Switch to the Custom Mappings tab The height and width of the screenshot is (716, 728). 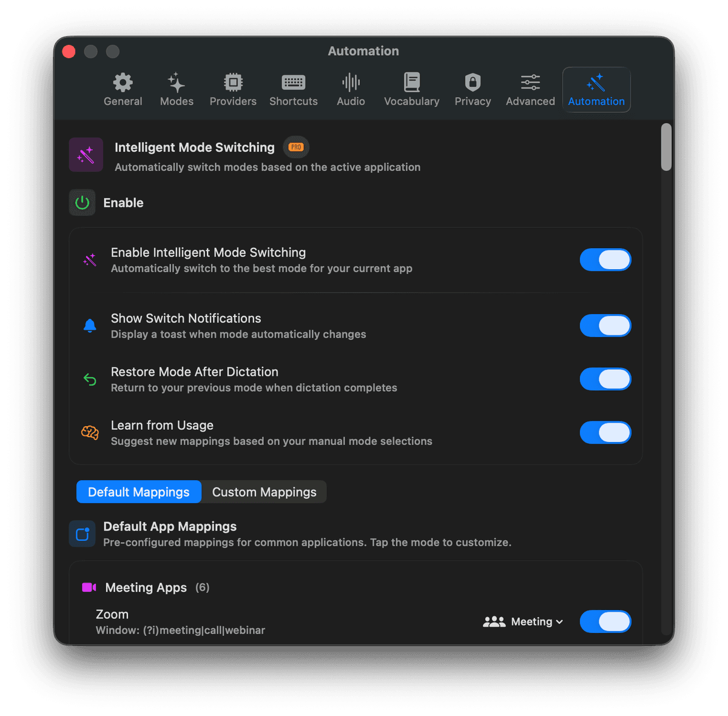pos(263,492)
